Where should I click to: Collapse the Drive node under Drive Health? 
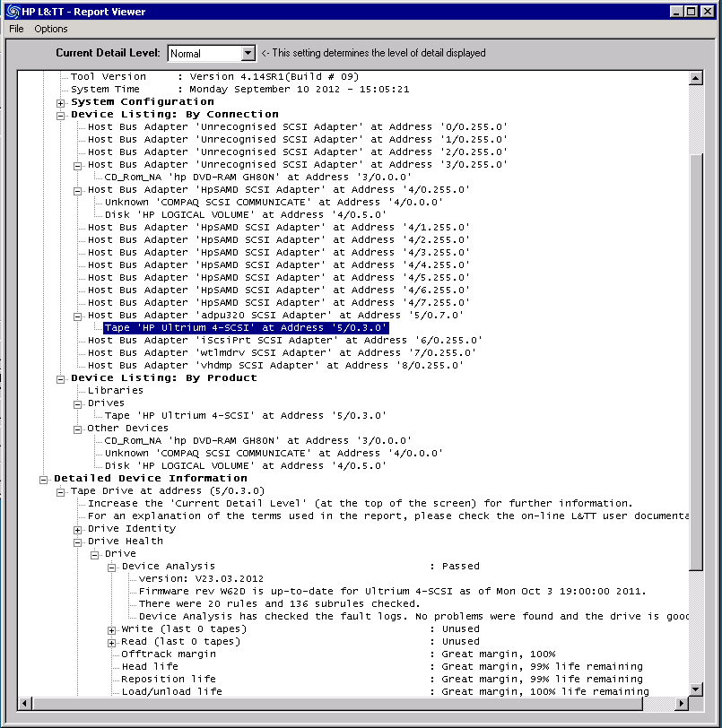pyautogui.click(x=95, y=554)
